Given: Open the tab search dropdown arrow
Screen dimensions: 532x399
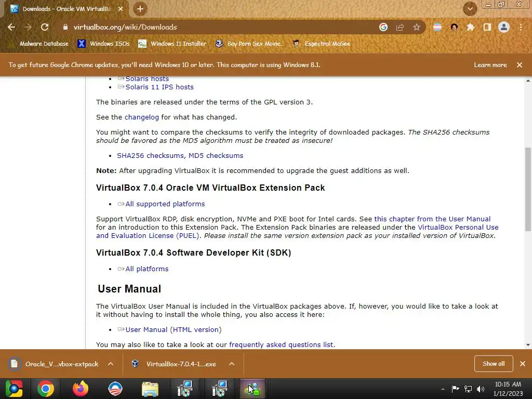Looking at the screenshot, I should [470, 9].
